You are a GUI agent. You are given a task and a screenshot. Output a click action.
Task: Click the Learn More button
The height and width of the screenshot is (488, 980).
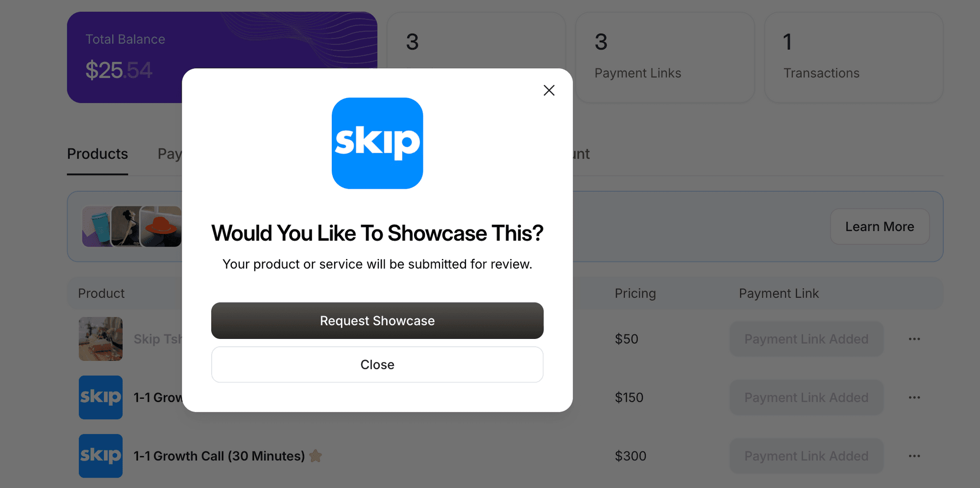880,227
